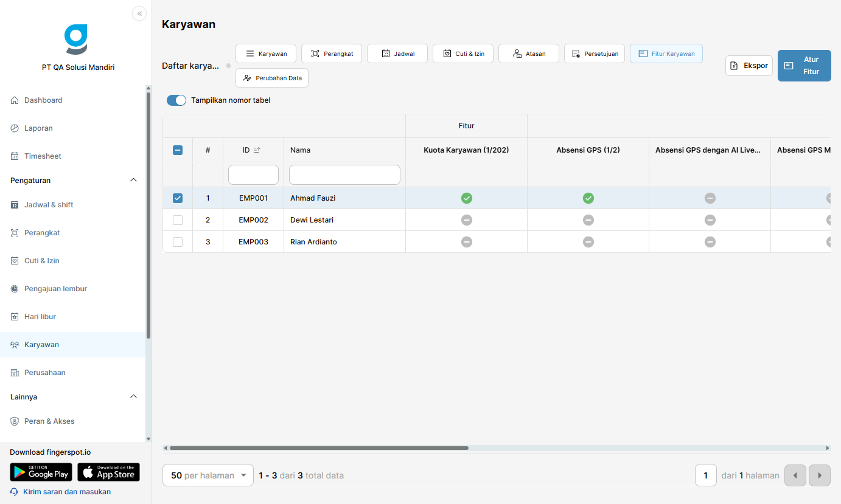This screenshot has height=504, width=841.
Task: Open the Cuti & Izin tab
Action: [463, 54]
